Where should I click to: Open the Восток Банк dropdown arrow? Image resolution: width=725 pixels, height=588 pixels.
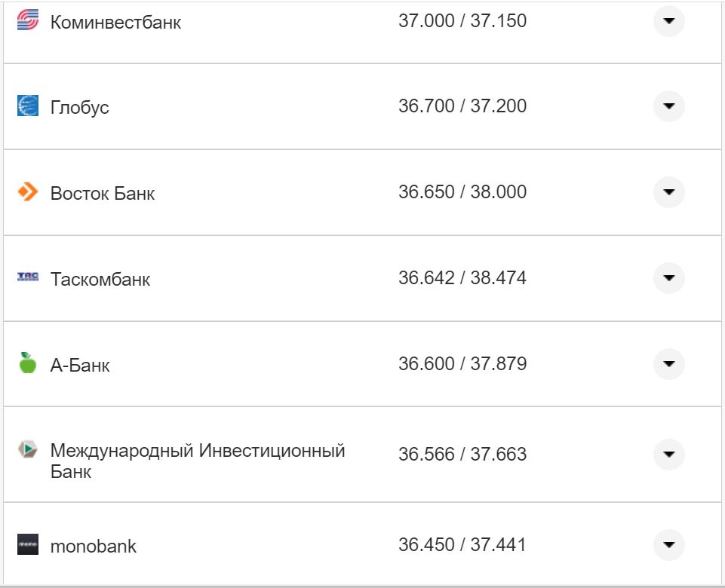point(668,191)
